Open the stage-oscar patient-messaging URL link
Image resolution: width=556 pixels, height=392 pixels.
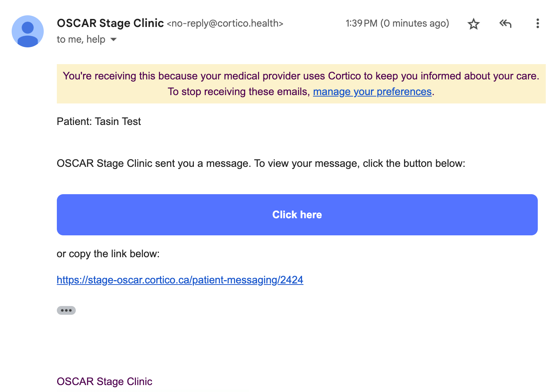pyautogui.click(x=180, y=280)
